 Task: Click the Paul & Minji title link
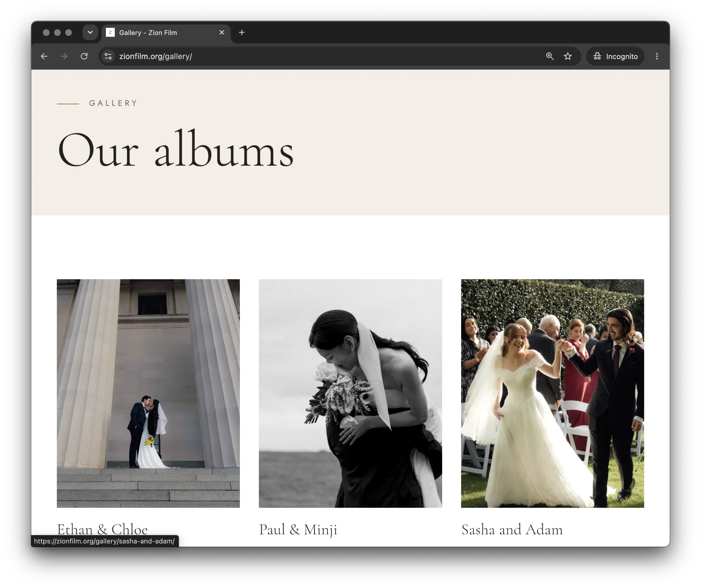click(298, 530)
